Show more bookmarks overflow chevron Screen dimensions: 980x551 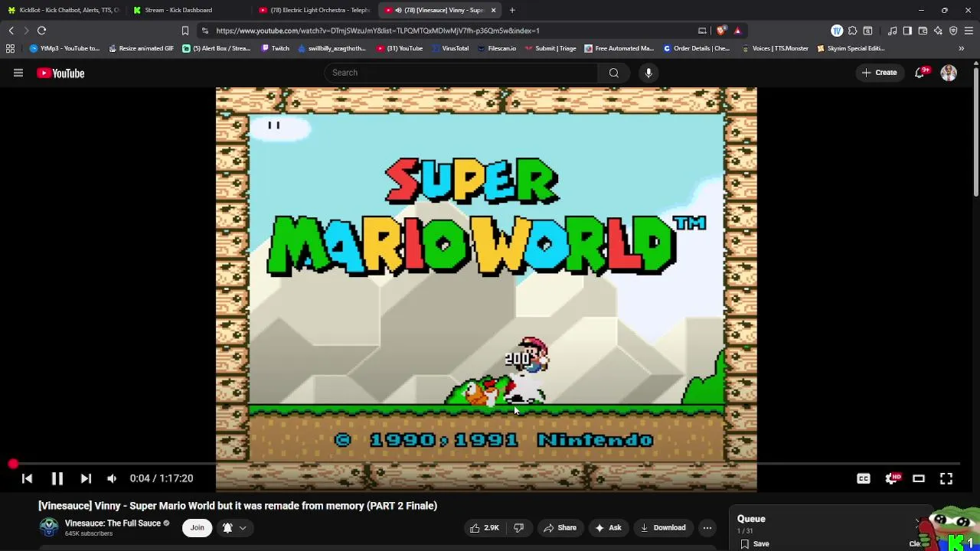(x=962, y=48)
